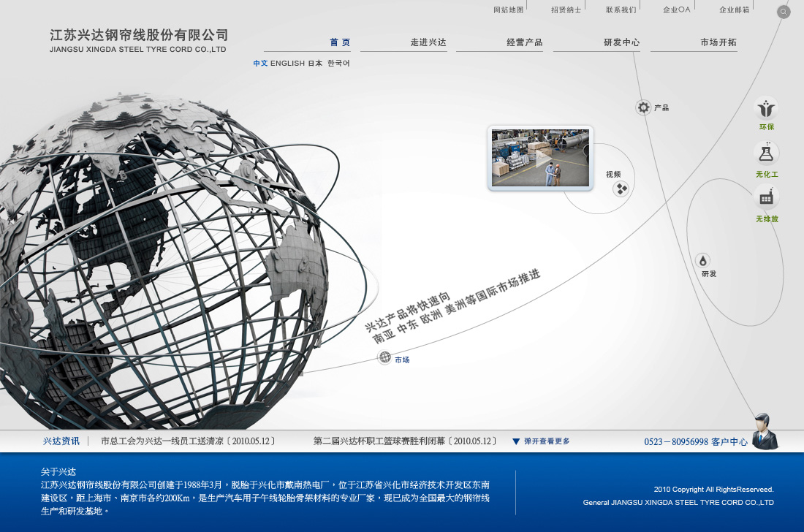
Task: Switch language to 日本
Action: point(315,63)
